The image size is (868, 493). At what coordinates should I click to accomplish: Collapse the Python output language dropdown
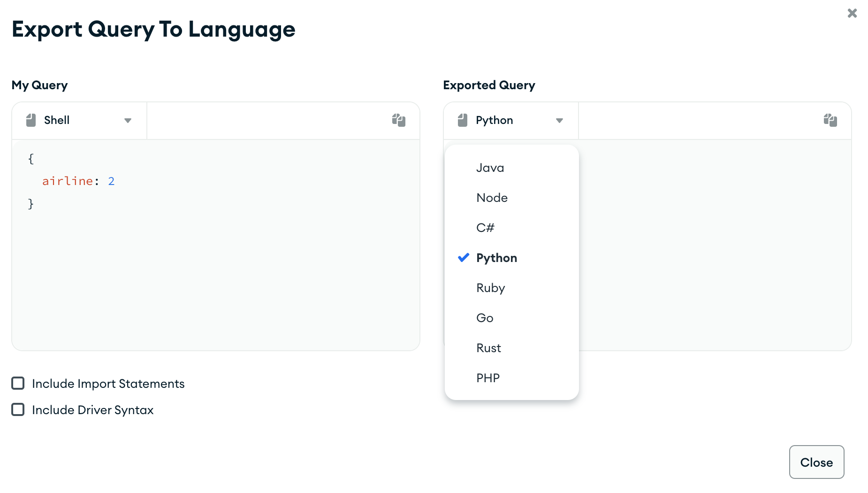pos(511,121)
